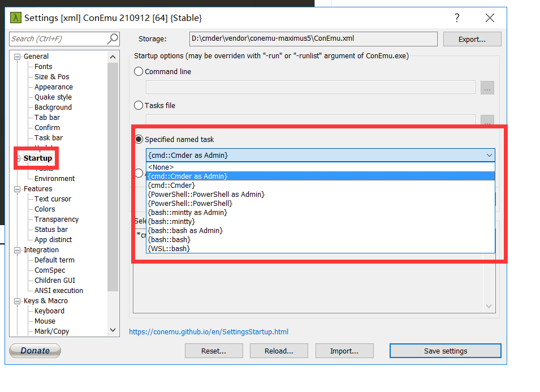
Task: Choose {WSL::bash} option
Action: 320,248
